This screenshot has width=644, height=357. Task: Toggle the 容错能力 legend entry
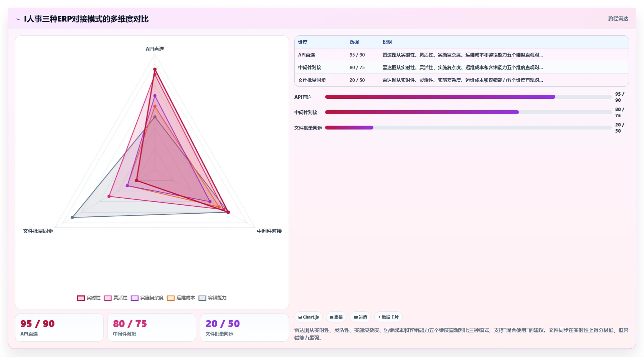pos(213,298)
